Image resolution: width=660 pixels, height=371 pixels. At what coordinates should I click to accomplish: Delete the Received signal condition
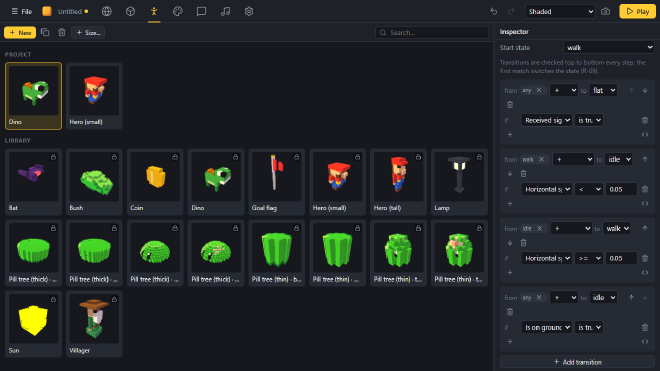(x=645, y=120)
